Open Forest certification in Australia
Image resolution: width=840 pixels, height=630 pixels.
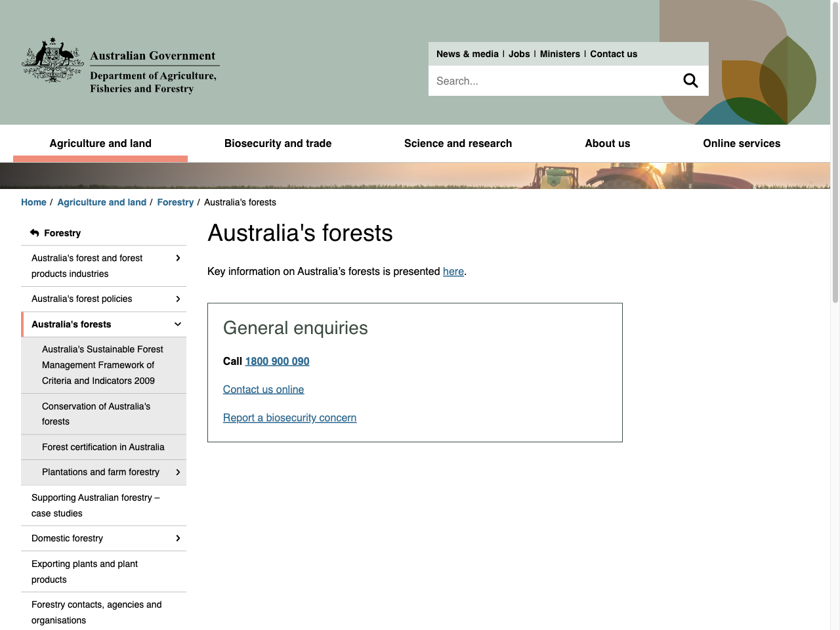[103, 447]
